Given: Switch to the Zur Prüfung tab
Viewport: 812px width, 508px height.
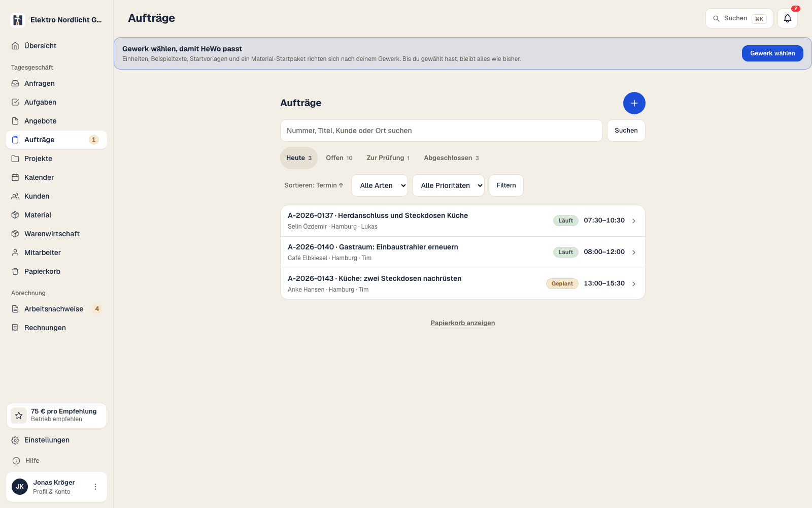Looking at the screenshot, I should [388, 158].
